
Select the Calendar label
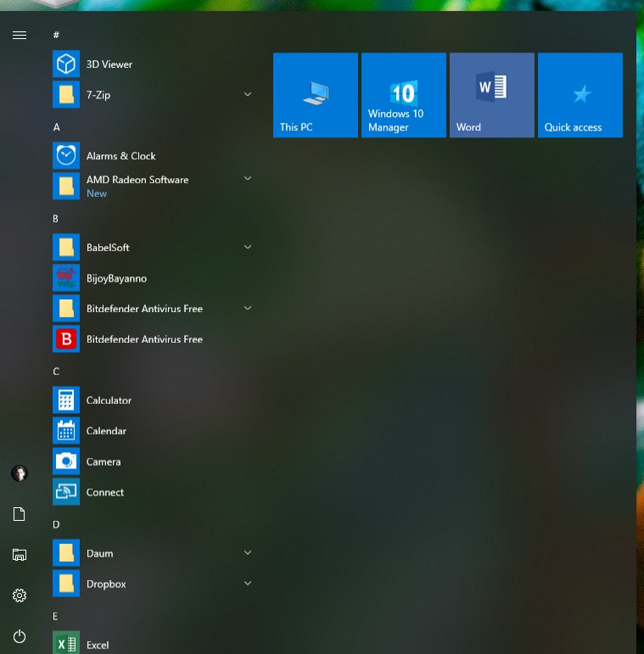click(106, 431)
